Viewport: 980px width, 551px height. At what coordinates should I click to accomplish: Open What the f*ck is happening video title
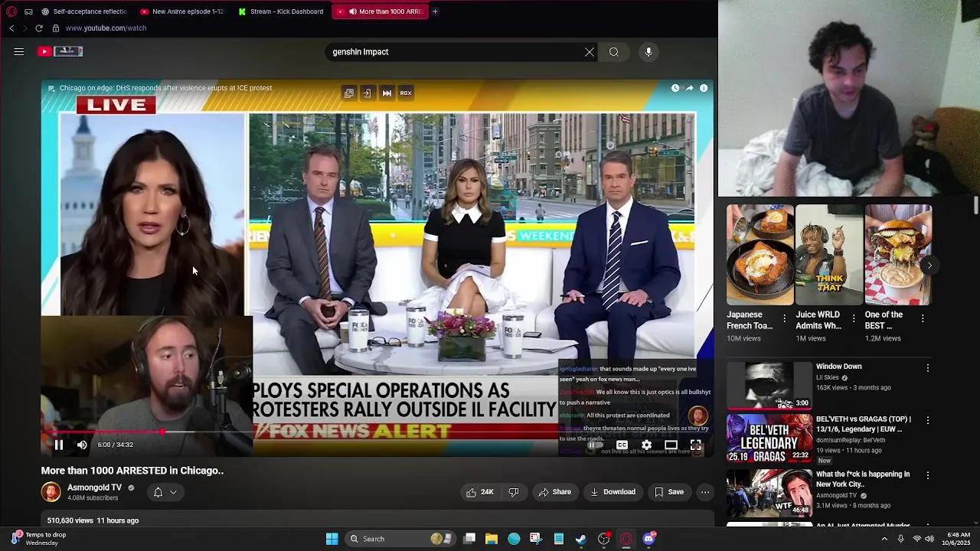click(863, 479)
